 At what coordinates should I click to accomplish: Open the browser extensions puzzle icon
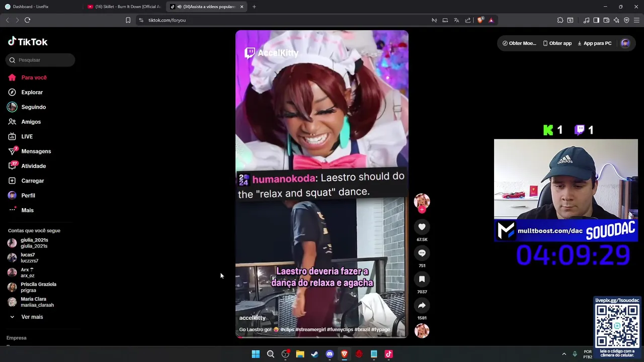[x=560, y=20]
